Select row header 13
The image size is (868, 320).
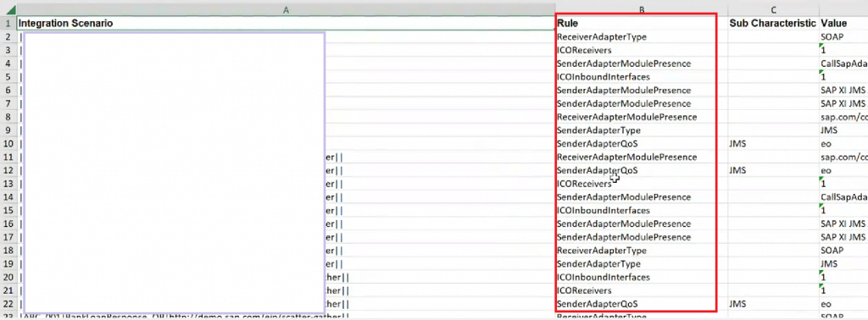(x=8, y=184)
